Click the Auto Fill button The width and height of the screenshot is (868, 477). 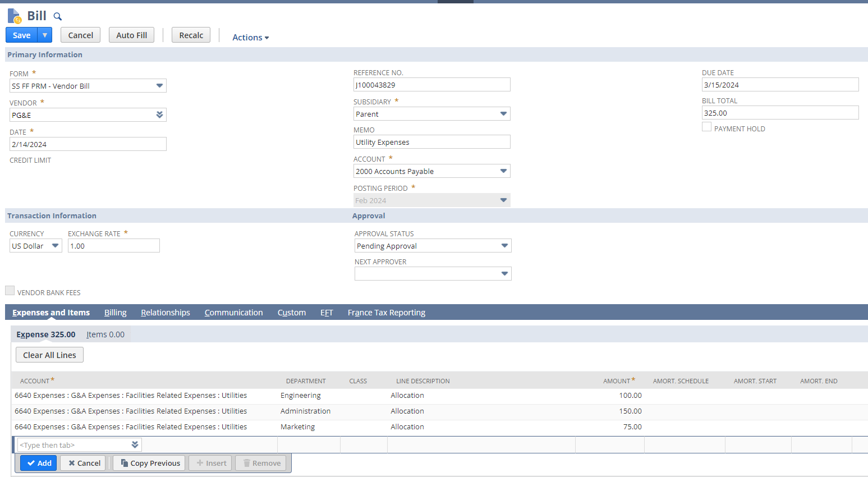click(x=131, y=34)
